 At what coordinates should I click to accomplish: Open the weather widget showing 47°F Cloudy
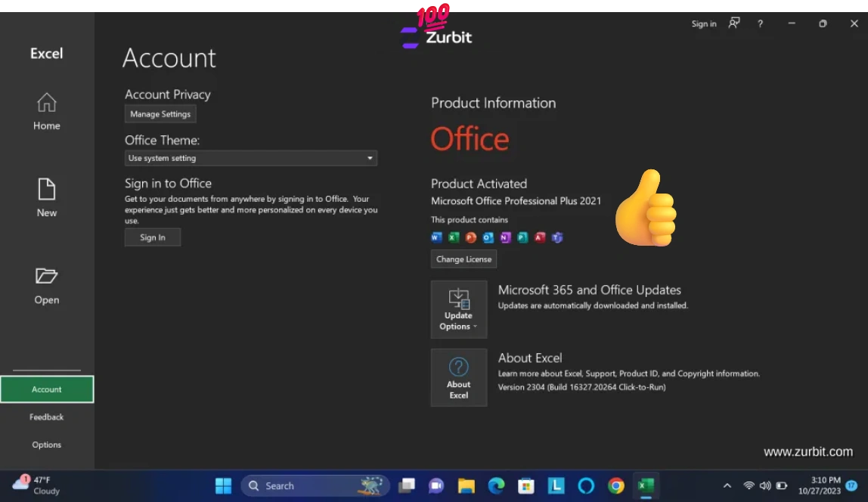click(x=36, y=485)
